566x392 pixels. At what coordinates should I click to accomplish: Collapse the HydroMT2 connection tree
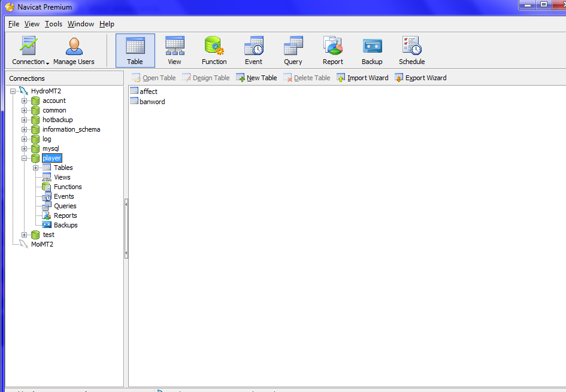click(13, 91)
